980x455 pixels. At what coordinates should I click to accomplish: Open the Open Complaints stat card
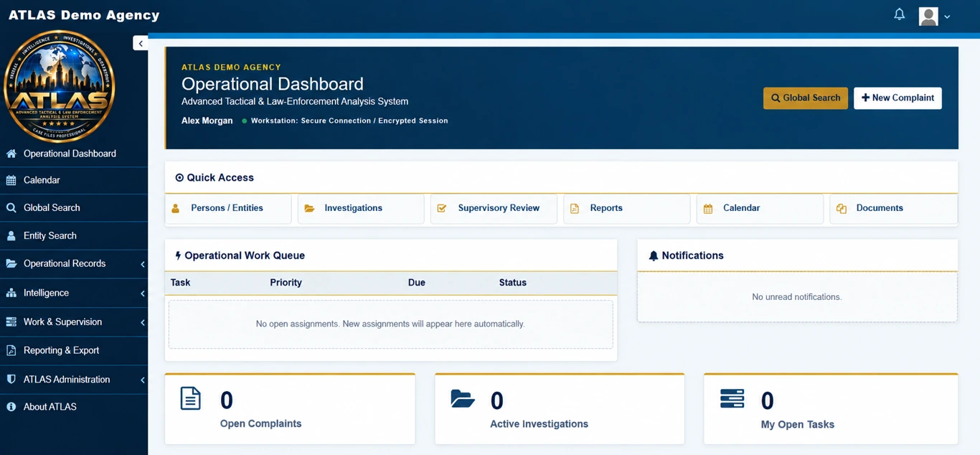click(290, 409)
